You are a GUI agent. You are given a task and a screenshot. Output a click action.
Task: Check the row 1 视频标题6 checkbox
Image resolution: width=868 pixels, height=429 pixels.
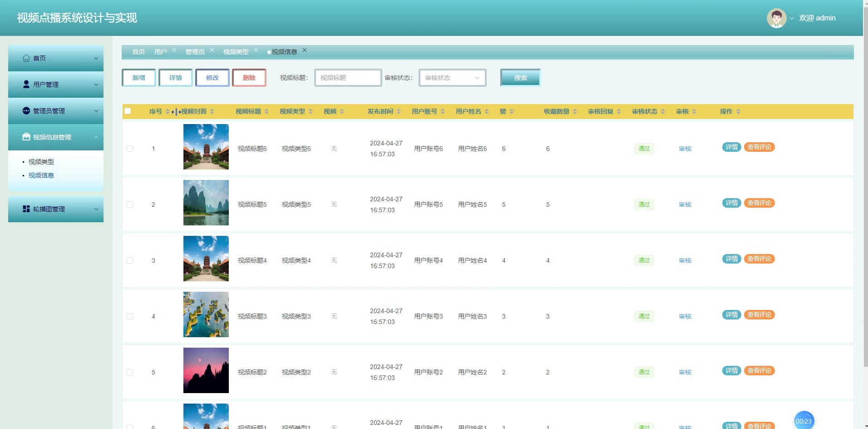(x=130, y=149)
